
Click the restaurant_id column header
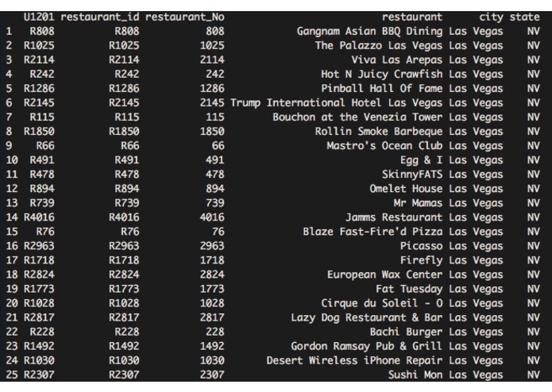99,17
